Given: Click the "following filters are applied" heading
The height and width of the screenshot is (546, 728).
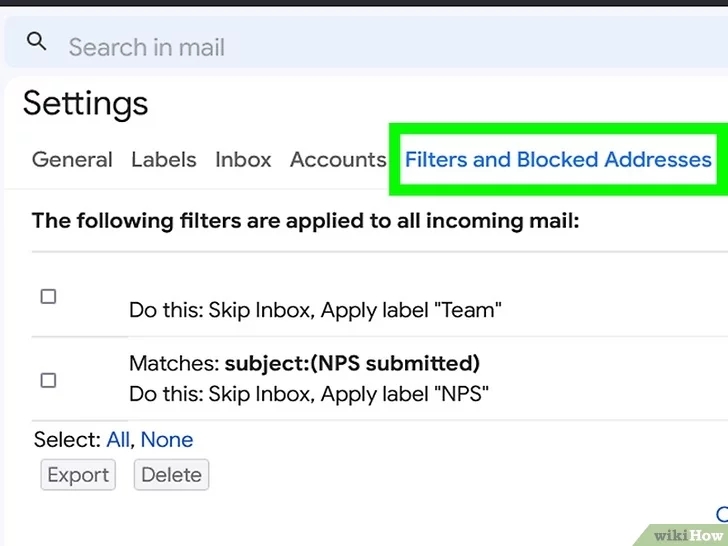Looking at the screenshot, I should (x=306, y=221).
